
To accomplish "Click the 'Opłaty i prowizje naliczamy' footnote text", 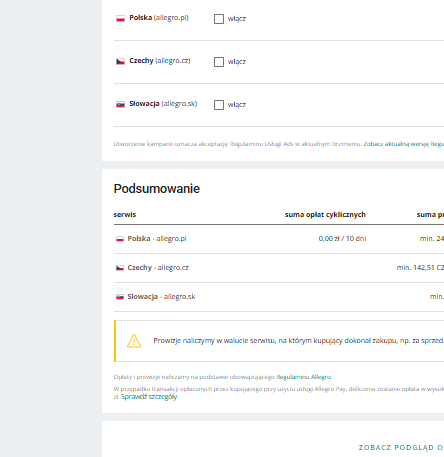I will 194,377.
